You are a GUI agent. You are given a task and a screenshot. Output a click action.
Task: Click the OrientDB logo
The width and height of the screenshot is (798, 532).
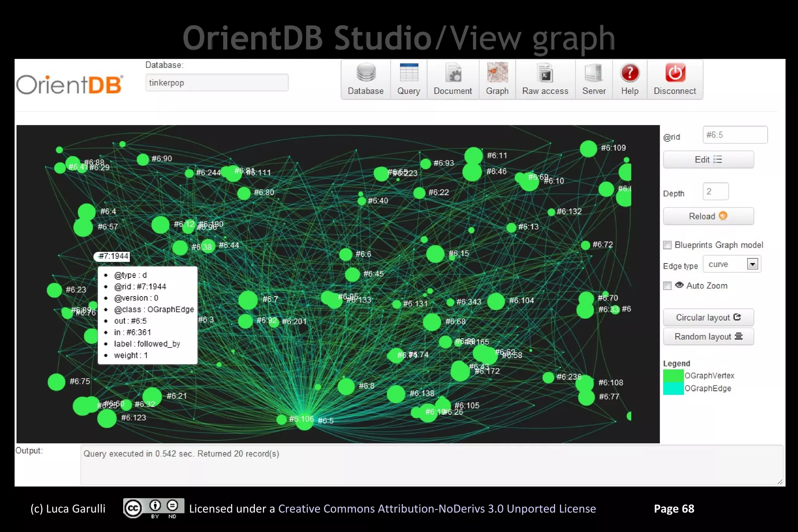pos(70,84)
